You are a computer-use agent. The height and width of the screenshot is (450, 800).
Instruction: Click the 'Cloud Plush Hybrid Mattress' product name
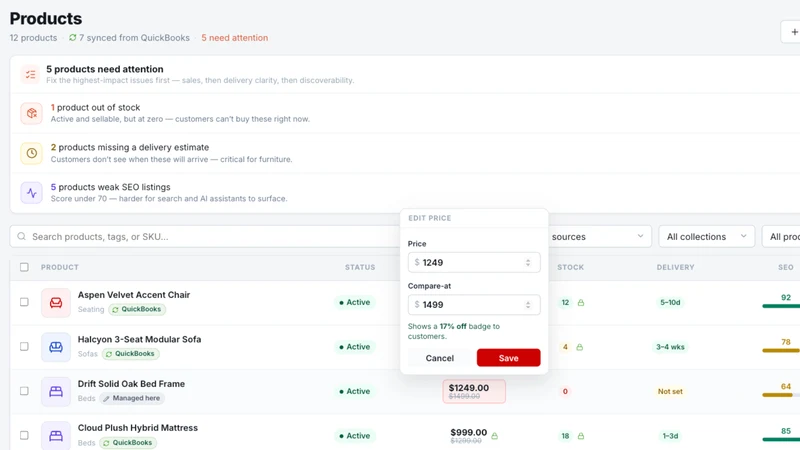[138, 428]
